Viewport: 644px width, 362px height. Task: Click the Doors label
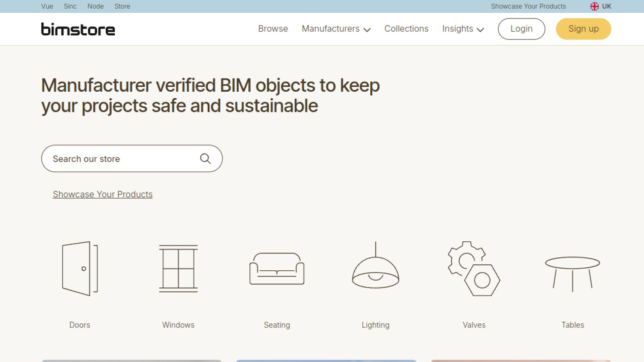[x=80, y=325]
